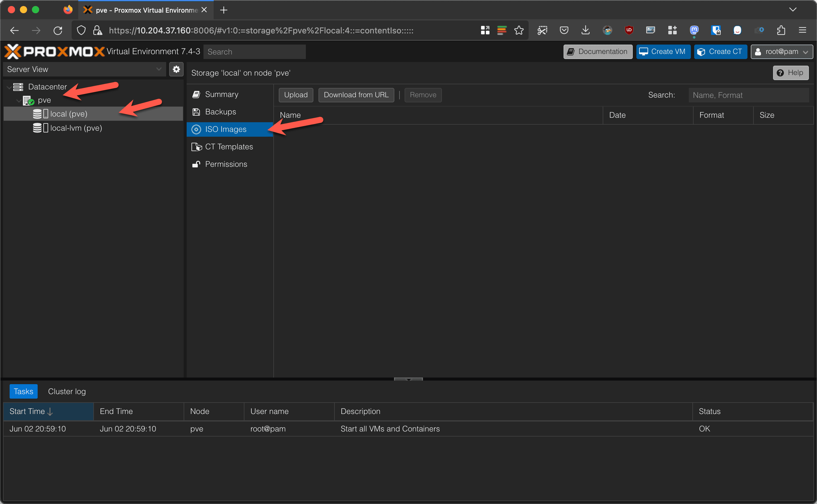Screen dimensions: 817x504
Task: Open the Server View gear settings
Action: (176, 69)
